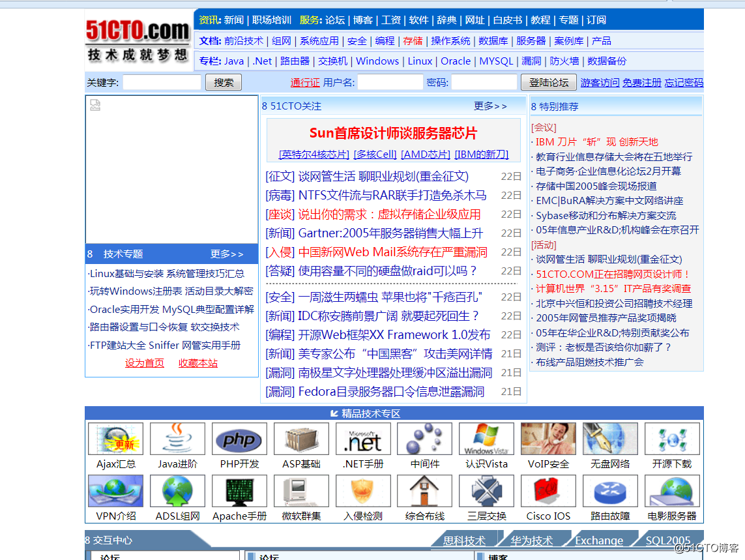Open FTP建站大全 Sniffer 网管实用手册 topic
This screenshot has width=745, height=560.
[165, 345]
